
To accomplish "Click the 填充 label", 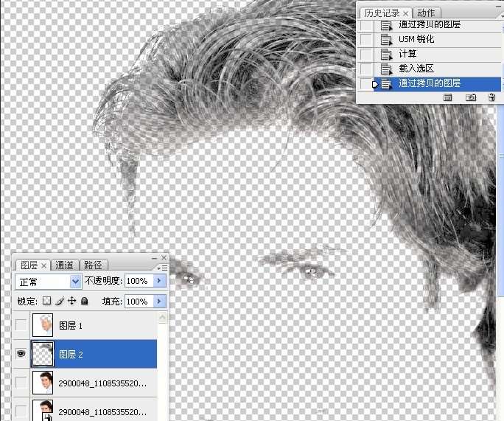I will point(112,302).
